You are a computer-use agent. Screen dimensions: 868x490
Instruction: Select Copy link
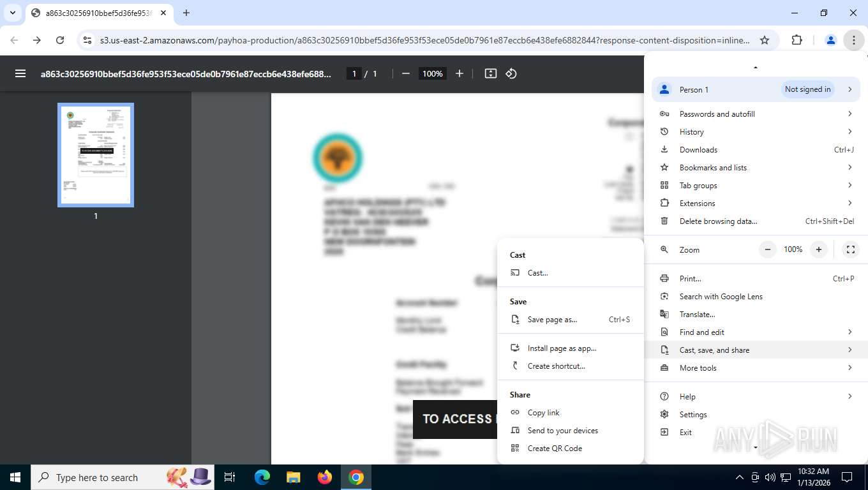pyautogui.click(x=571, y=413)
